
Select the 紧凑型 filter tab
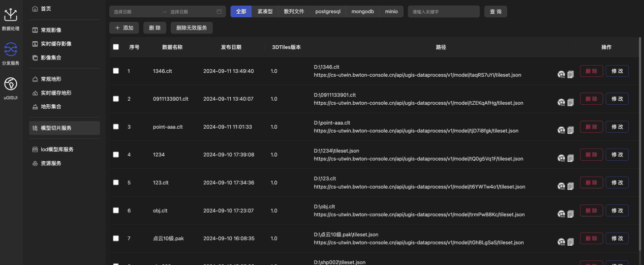pos(264,12)
